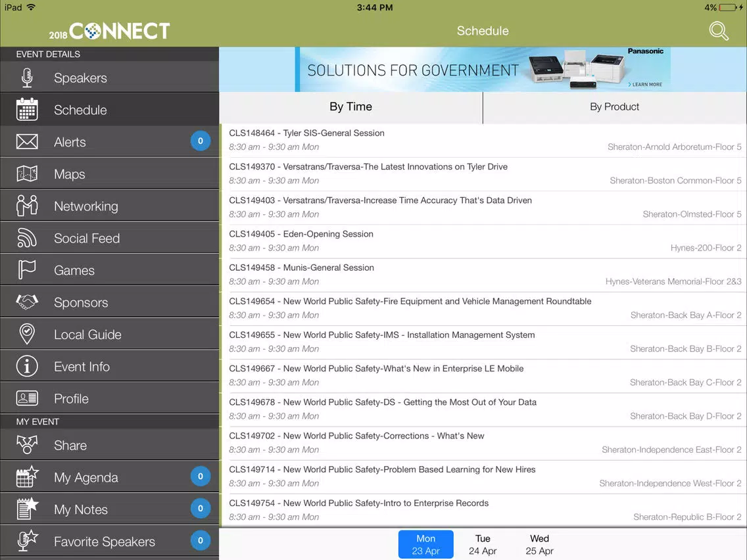Open My Notes notepad icon
The image size is (747, 560).
27,509
